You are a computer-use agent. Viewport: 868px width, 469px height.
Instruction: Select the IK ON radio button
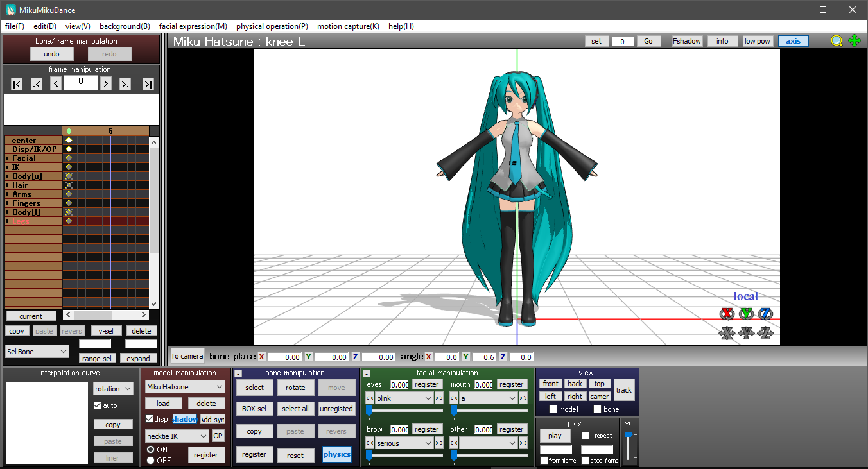pos(150,450)
